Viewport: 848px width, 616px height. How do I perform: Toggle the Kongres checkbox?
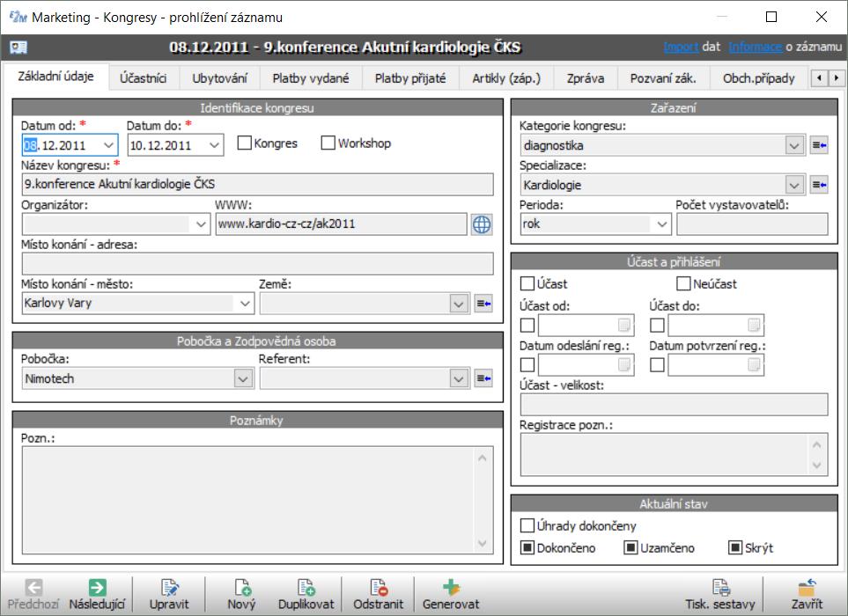(x=245, y=143)
